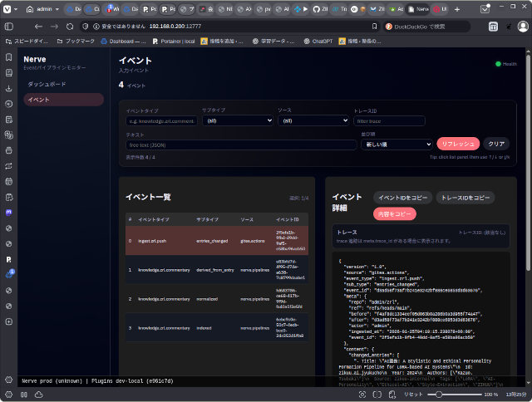Click the browser reload button
The width and height of the screenshot is (532, 402).
(x=71, y=26)
